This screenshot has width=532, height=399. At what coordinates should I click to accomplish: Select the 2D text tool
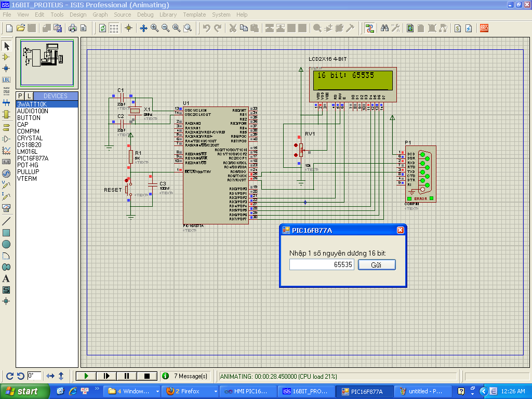[x=6, y=278]
